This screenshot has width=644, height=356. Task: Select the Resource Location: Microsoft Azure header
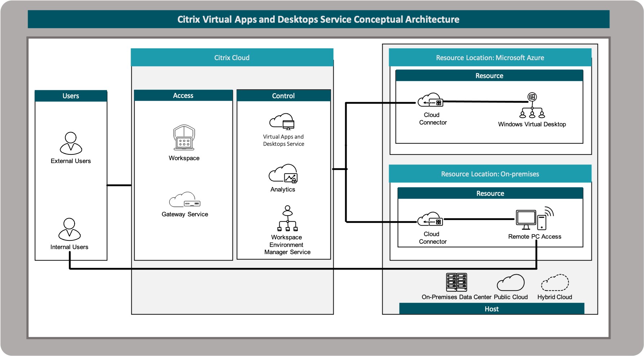(x=490, y=58)
